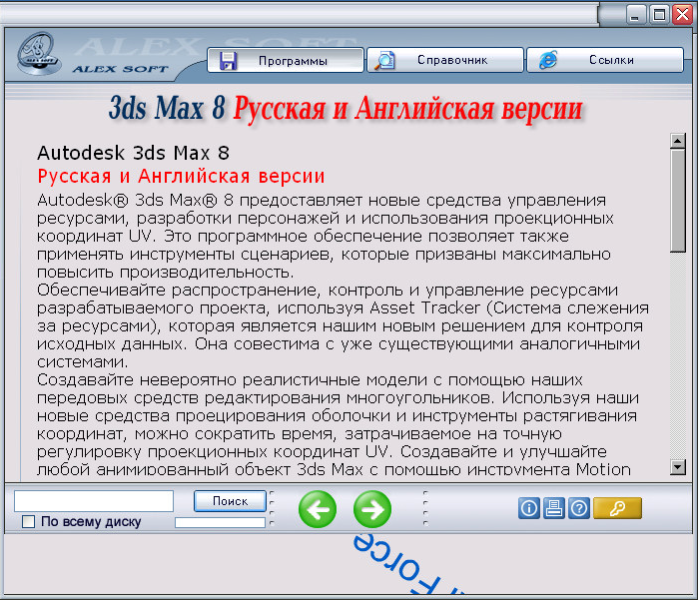700x600 pixels.
Task: Open the Ссылки tab
Action: [604, 60]
